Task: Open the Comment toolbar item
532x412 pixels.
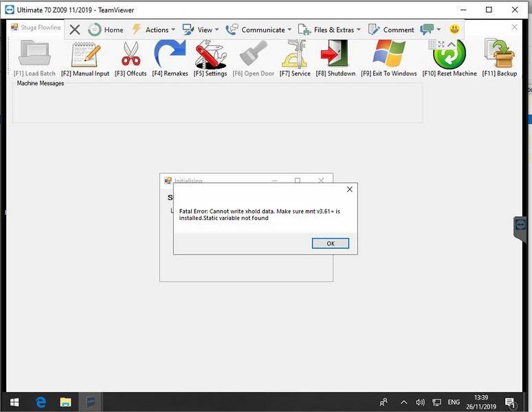Action: [x=391, y=30]
